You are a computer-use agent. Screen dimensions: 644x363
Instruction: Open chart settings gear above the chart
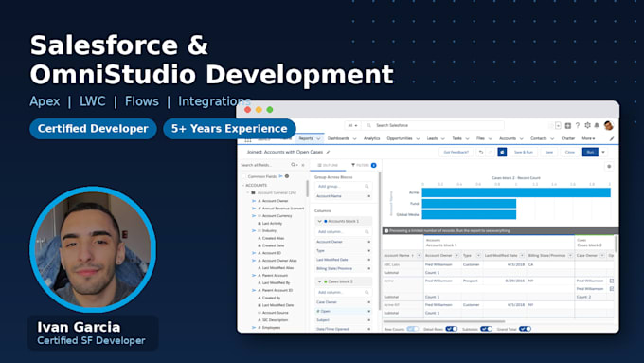pyautogui.click(x=609, y=166)
